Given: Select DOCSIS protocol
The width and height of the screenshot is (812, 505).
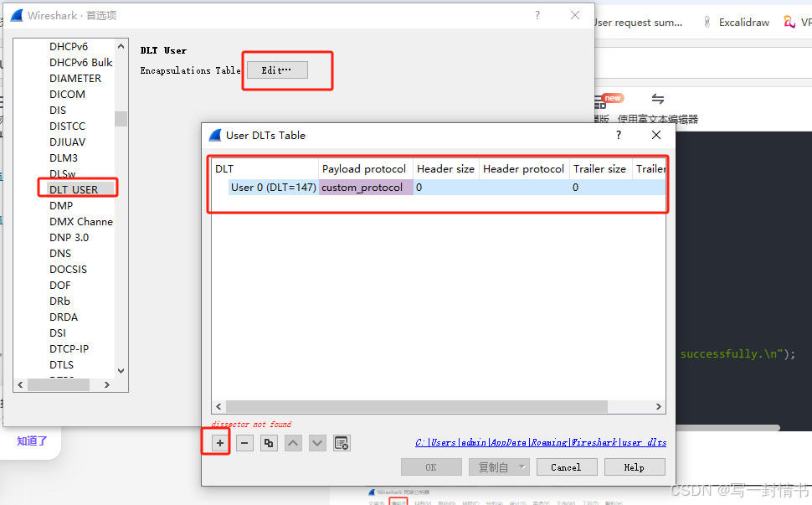Looking at the screenshot, I should [x=69, y=270].
